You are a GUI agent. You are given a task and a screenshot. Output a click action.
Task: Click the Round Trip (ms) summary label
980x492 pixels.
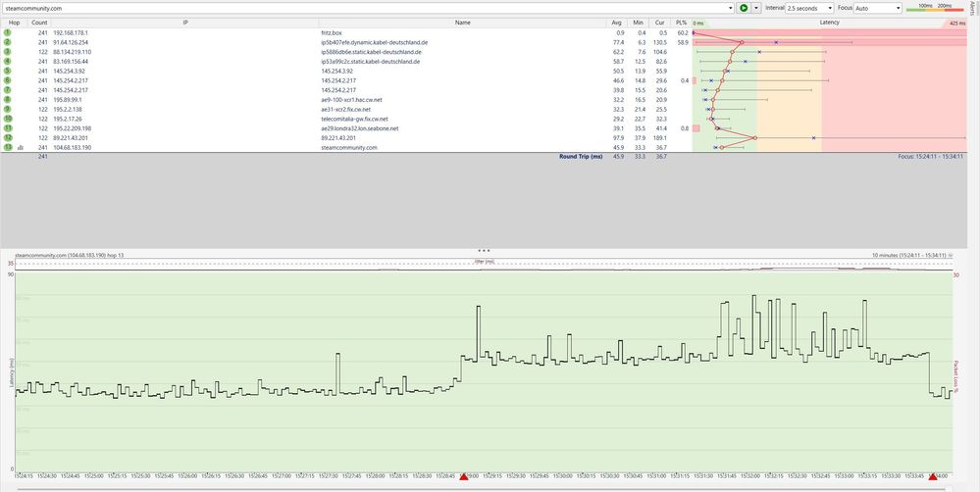pyautogui.click(x=581, y=157)
